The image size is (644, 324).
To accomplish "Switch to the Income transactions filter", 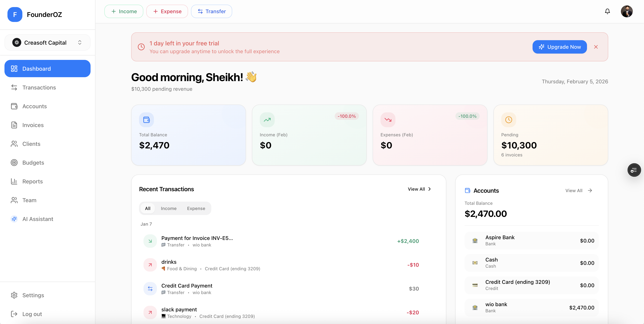I will [169, 208].
